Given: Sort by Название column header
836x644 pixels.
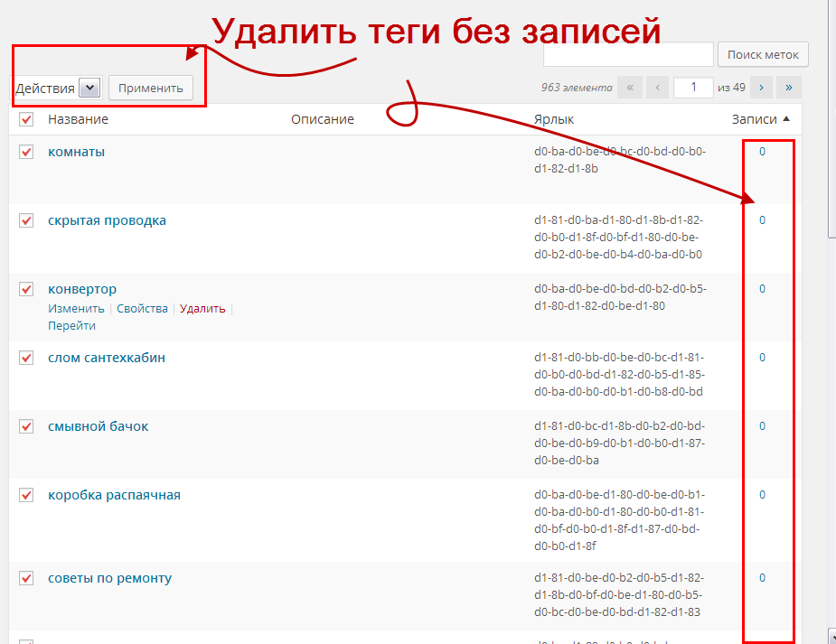Looking at the screenshot, I should pos(78,119).
